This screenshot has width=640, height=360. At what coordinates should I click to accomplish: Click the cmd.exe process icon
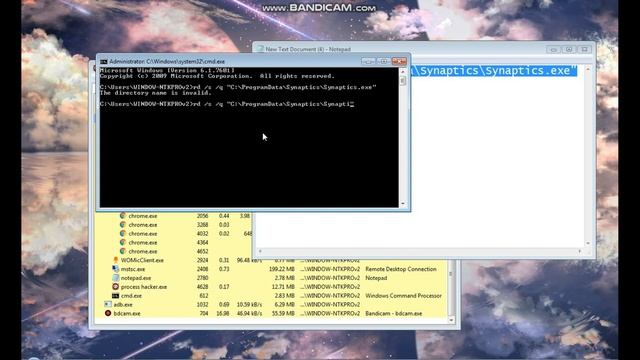click(x=116, y=296)
